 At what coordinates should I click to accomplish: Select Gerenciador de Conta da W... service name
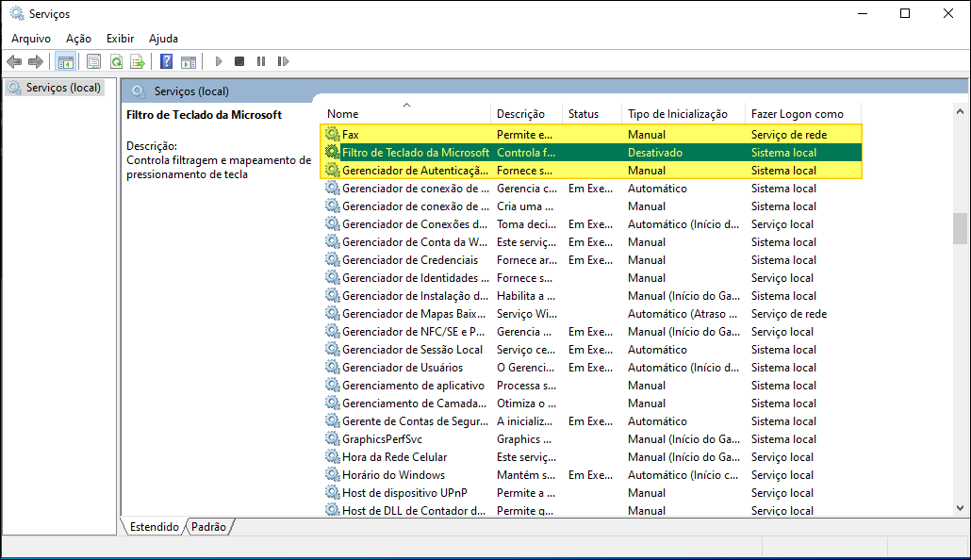tap(415, 242)
